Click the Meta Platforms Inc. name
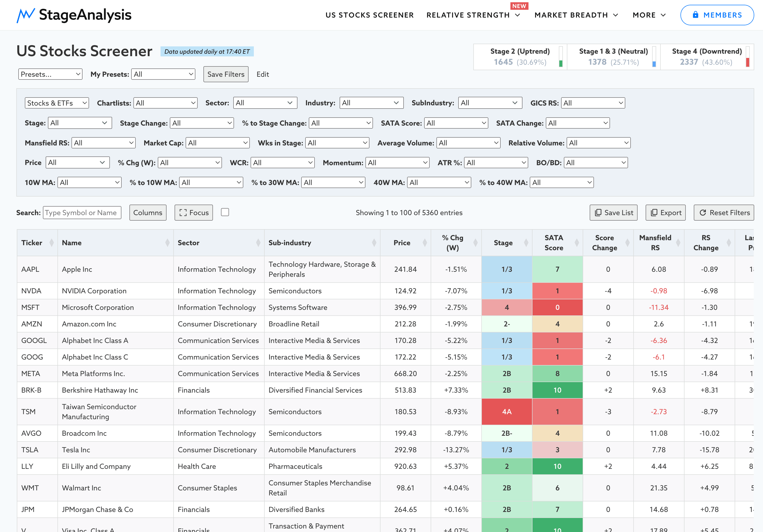763x532 pixels. click(93, 374)
